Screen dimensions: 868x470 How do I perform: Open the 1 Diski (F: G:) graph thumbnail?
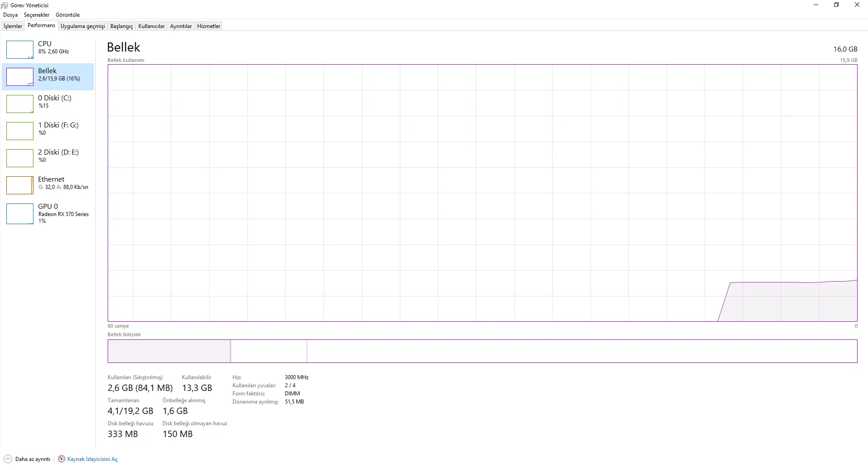[x=19, y=131]
